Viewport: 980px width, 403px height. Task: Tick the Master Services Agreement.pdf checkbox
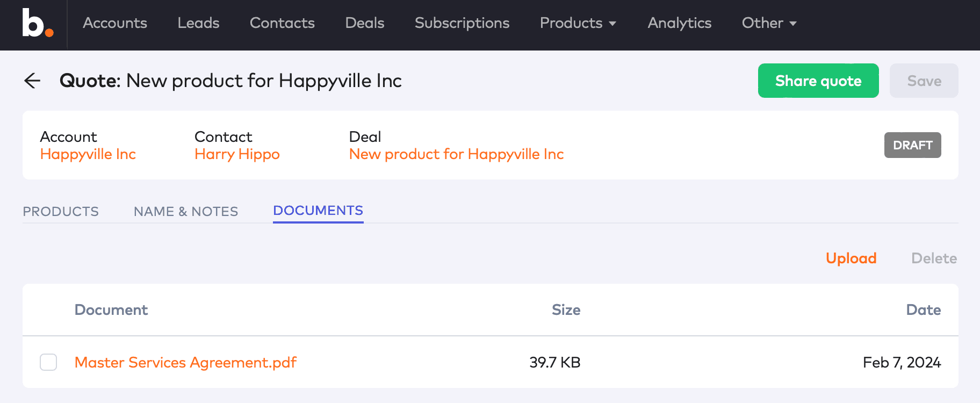tap(48, 362)
